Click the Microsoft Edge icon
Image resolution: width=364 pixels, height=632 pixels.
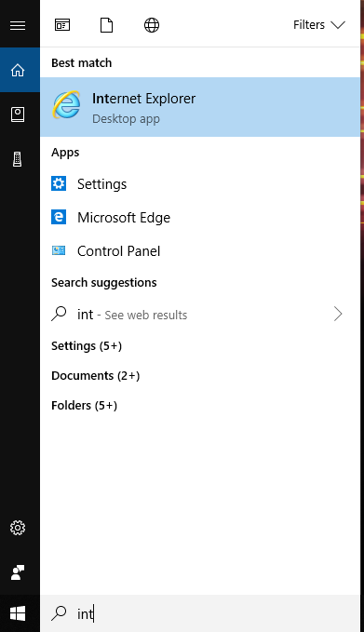[59, 217]
